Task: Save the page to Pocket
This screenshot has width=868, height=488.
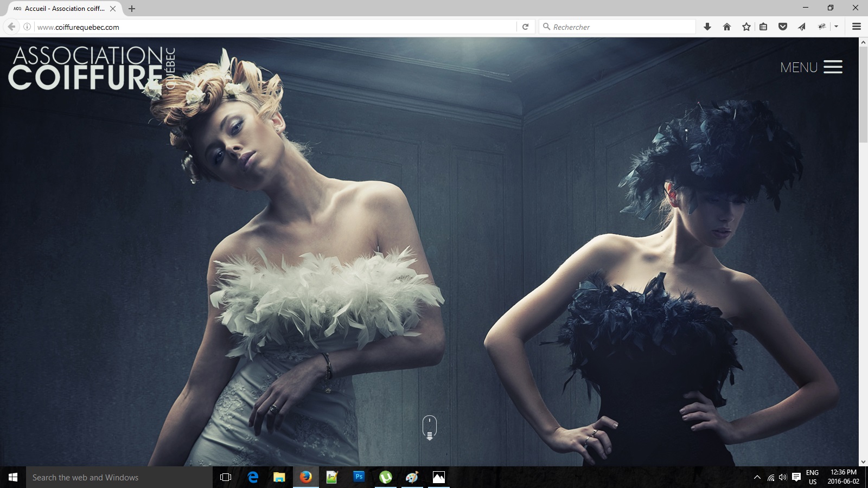Action: (782, 27)
